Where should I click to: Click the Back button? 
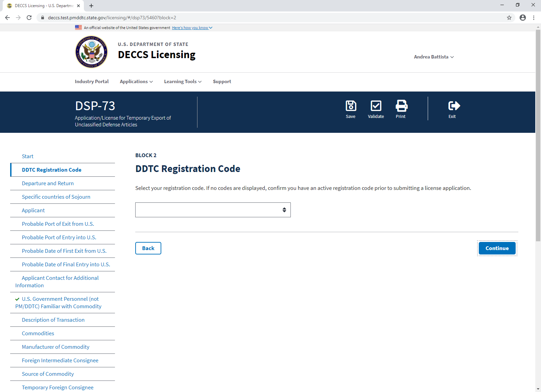[148, 248]
